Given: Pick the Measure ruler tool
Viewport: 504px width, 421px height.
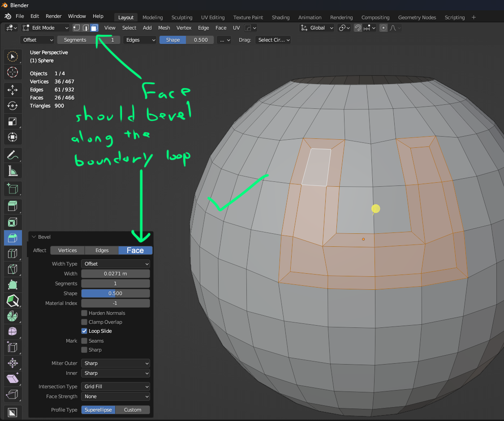Looking at the screenshot, I should click(x=13, y=171).
